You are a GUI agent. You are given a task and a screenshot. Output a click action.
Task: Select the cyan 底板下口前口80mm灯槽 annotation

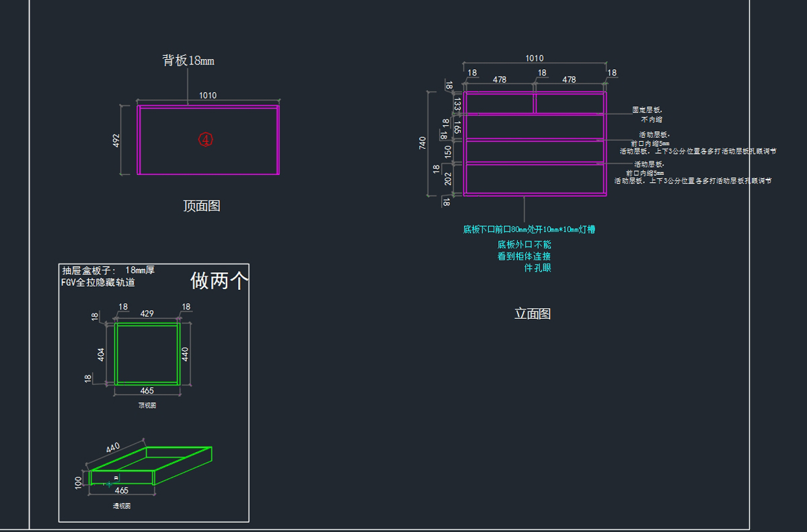click(529, 229)
